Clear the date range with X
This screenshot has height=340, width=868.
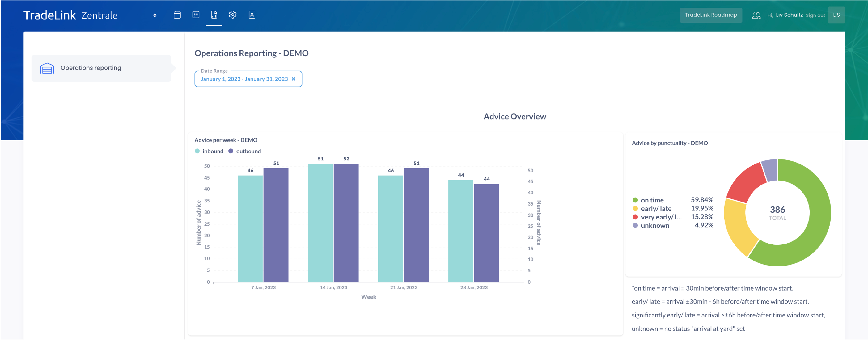pos(294,79)
